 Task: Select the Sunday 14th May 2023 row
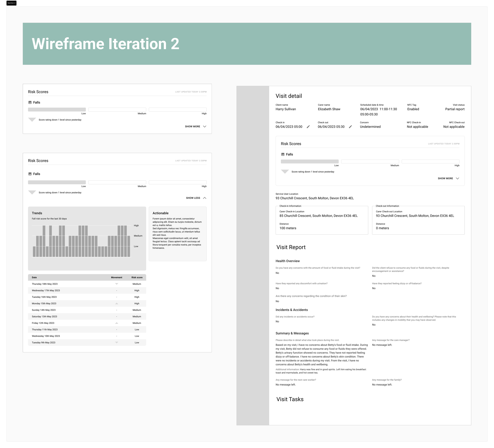tap(87, 310)
